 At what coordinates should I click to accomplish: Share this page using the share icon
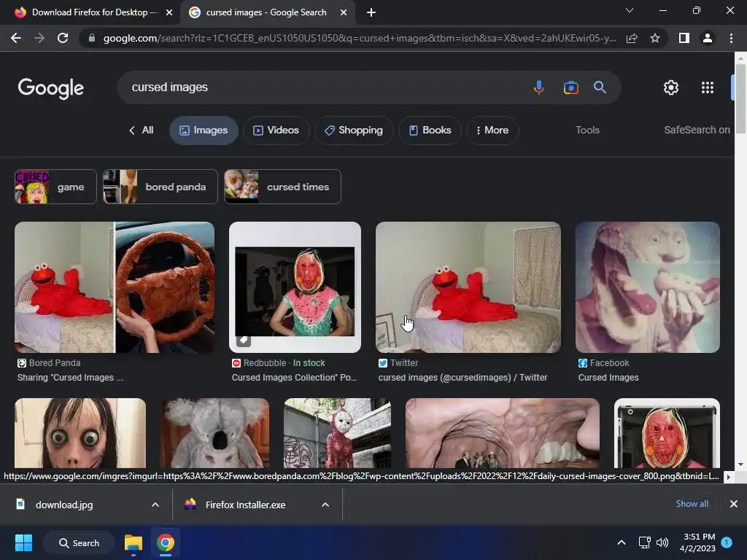click(632, 38)
